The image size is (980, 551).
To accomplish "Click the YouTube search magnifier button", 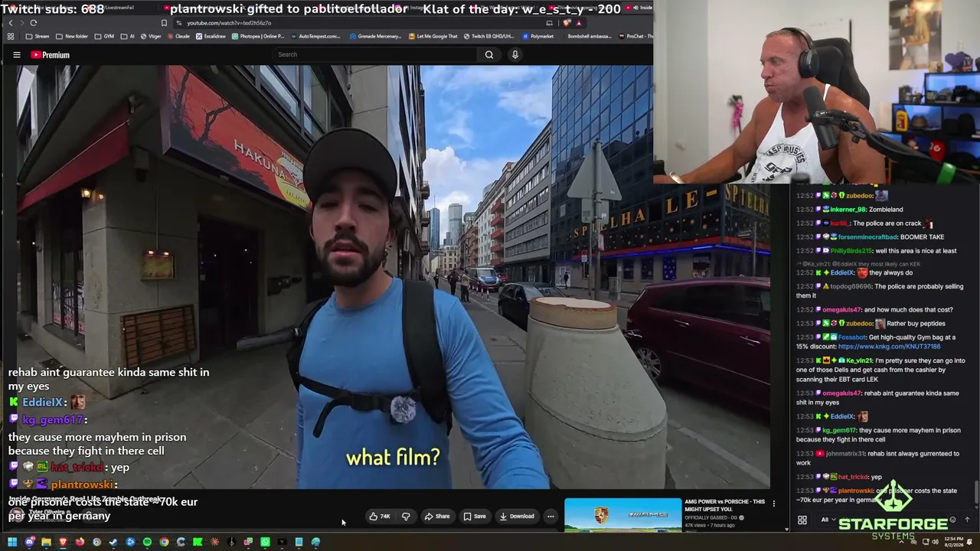I will (x=489, y=54).
